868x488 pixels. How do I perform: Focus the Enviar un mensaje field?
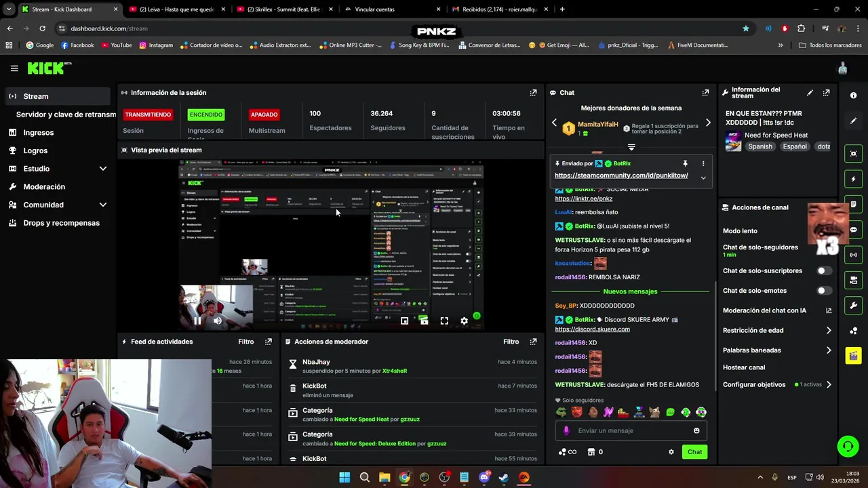click(x=631, y=431)
